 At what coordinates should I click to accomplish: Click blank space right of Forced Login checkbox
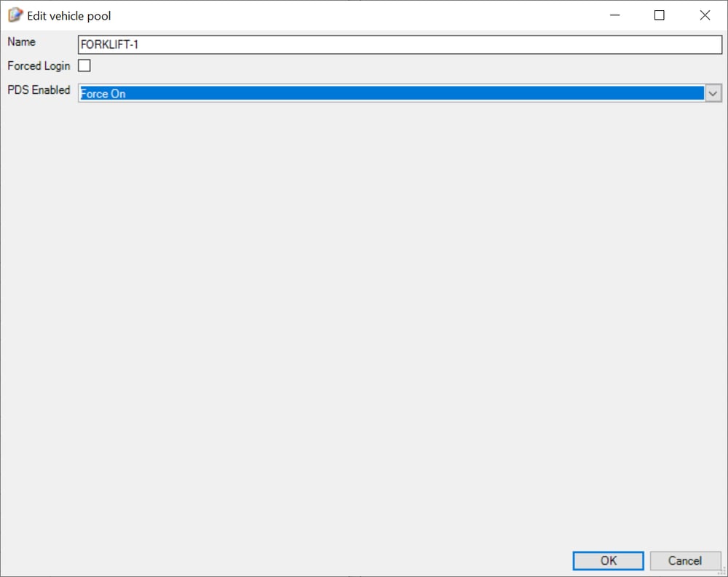pyautogui.click(x=364, y=66)
